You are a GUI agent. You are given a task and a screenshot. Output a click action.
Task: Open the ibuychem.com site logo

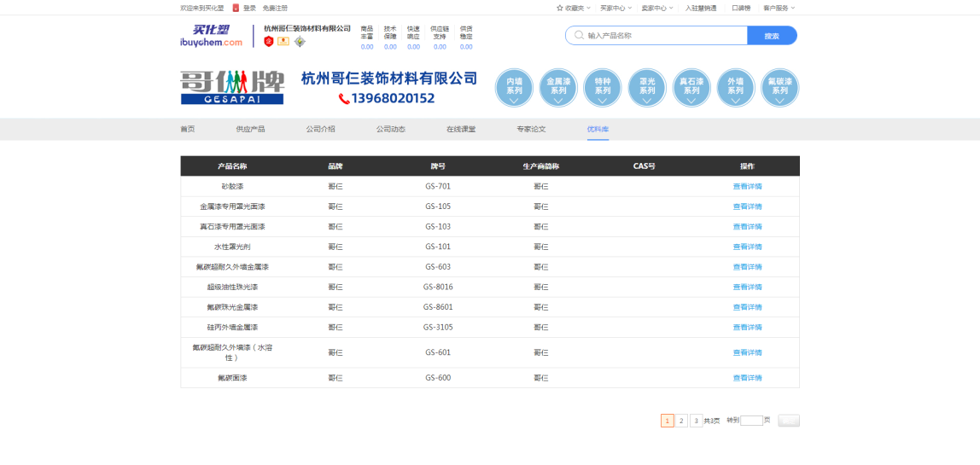(x=211, y=36)
